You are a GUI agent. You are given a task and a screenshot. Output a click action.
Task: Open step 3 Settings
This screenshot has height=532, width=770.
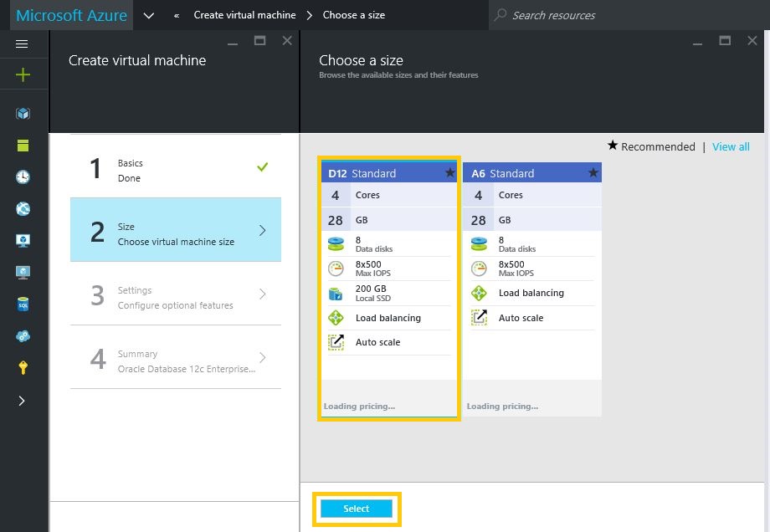[x=176, y=294]
